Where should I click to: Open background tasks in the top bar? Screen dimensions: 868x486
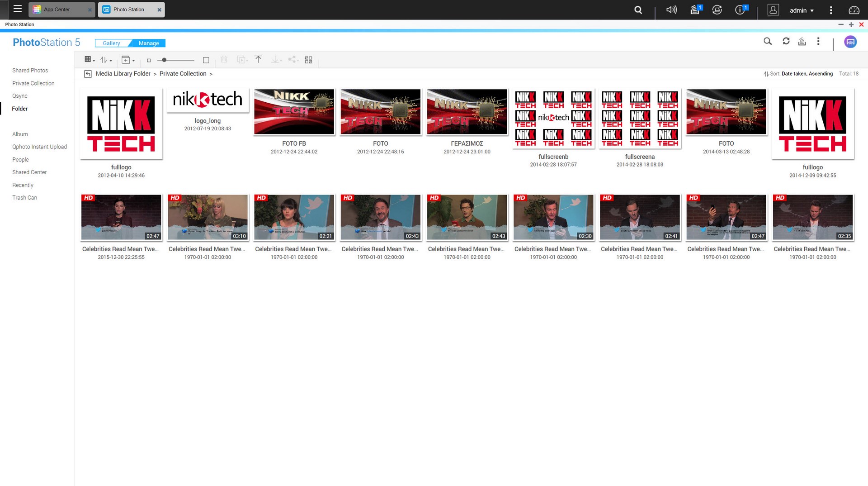695,10
